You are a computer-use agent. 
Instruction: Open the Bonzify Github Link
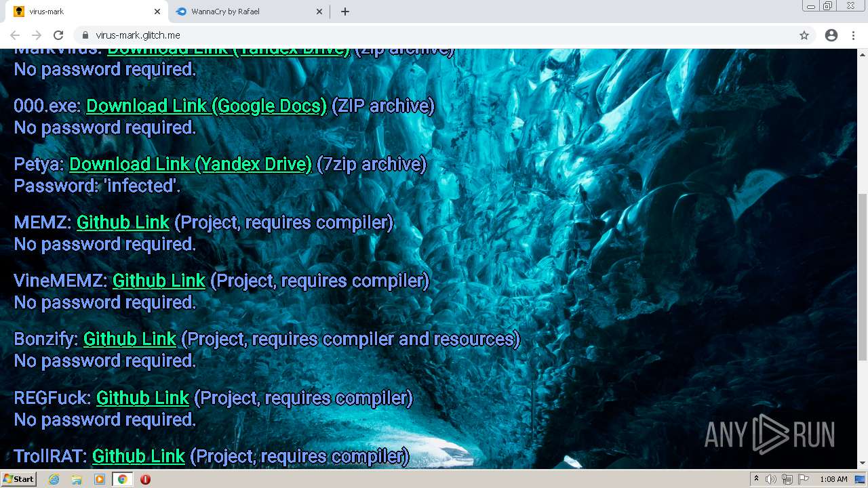pos(130,339)
